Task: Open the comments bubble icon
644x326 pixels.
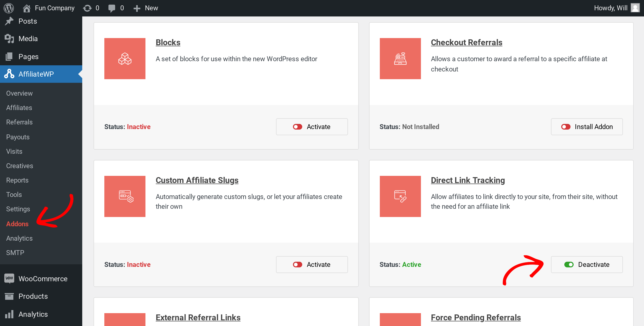Action: (x=112, y=8)
